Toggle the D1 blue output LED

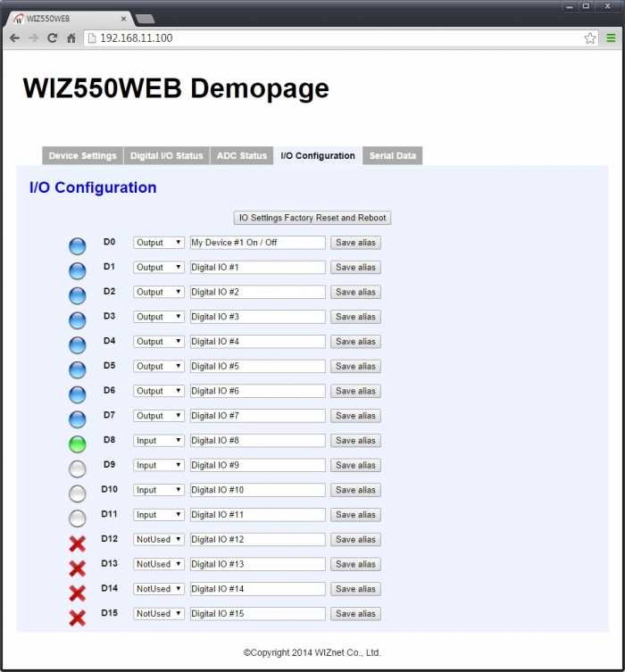coord(77,271)
